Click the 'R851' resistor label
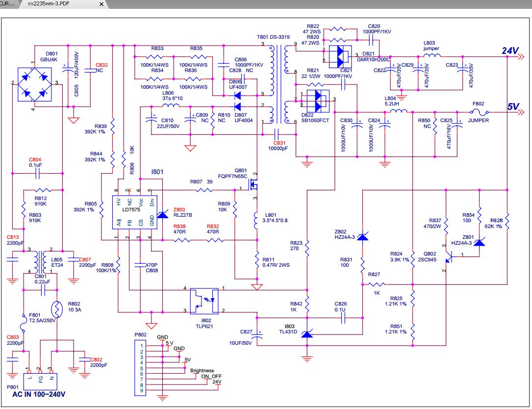Image resolution: width=532 pixels, height=409 pixels. (396, 326)
